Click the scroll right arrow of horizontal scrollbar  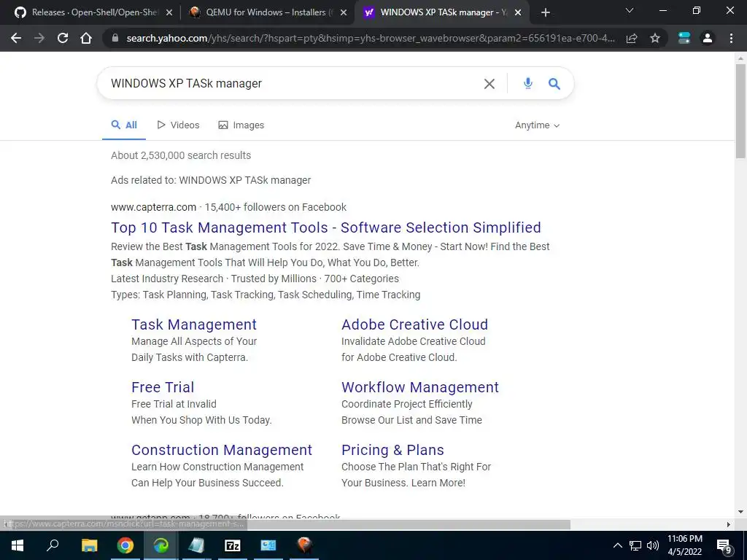(729, 524)
